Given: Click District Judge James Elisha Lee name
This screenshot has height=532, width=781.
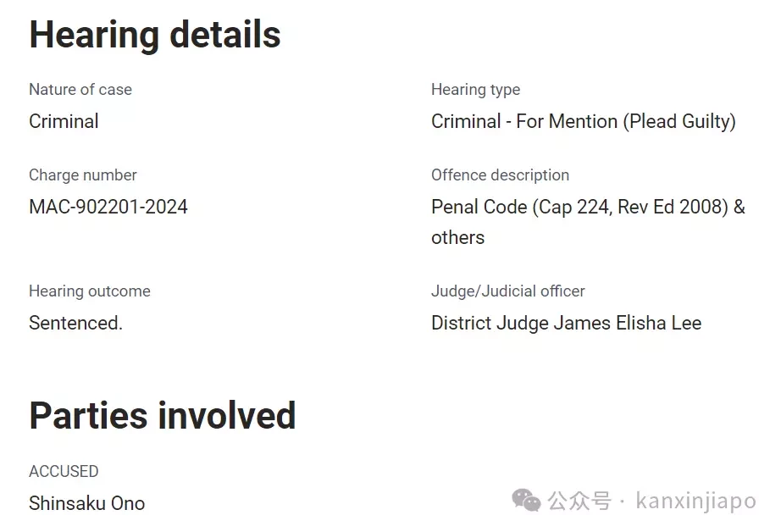Looking at the screenshot, I should point(567,324).
